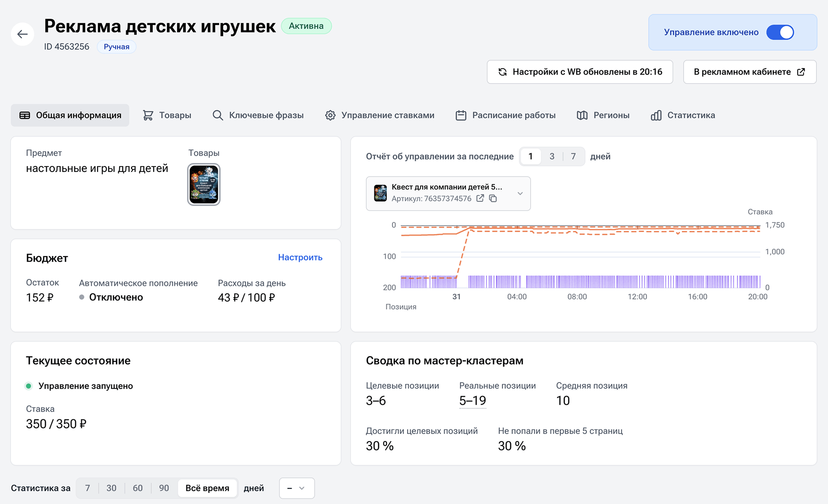Select 7 days for the management report
Image resolution: width=828 pixels, height=504 pixels.
coord(573,156)
